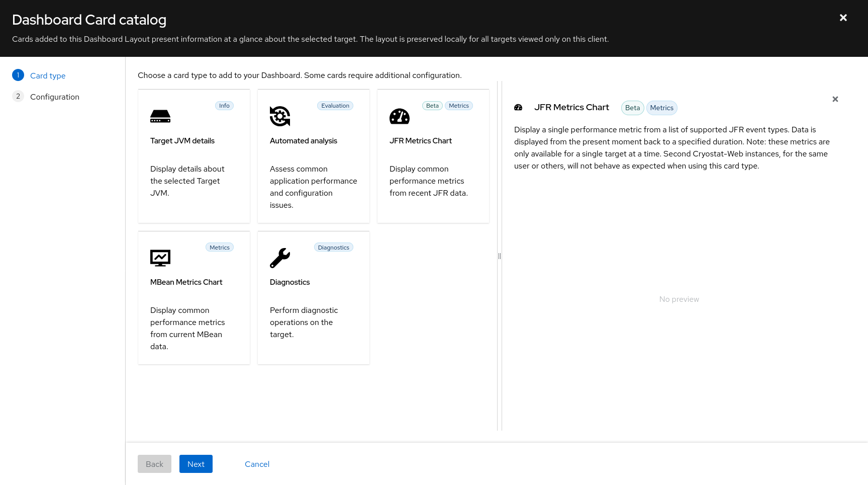This screenshot has height=485, width=868.
Task: Open the Configuration wizard step
Action: [54, 97]
